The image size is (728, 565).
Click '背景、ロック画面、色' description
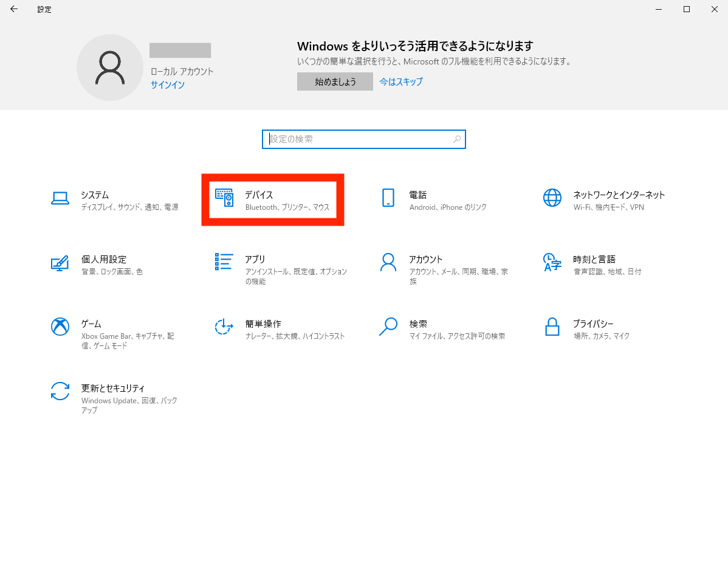[112, 272]
